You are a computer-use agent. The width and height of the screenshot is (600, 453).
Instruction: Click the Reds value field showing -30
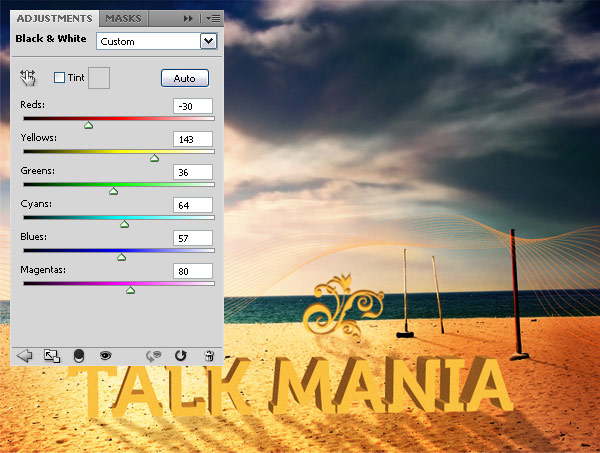point(193,106)
